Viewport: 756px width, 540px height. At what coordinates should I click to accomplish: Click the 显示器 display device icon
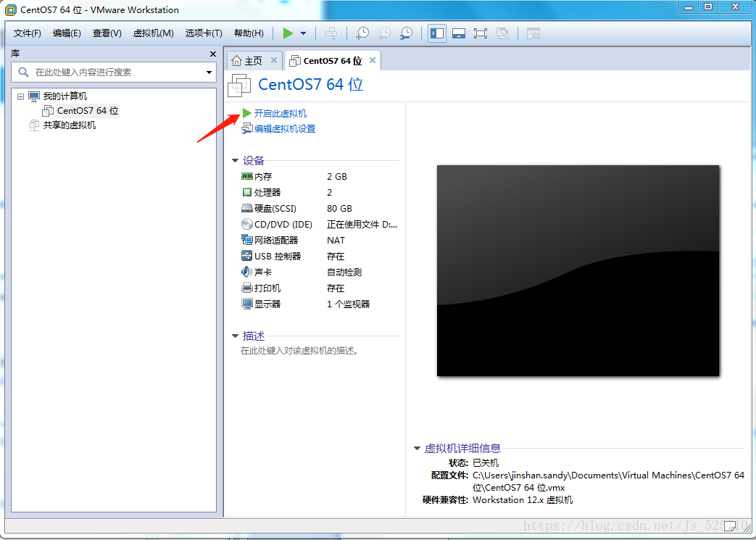pyautogui.click(x=247, y=304)
